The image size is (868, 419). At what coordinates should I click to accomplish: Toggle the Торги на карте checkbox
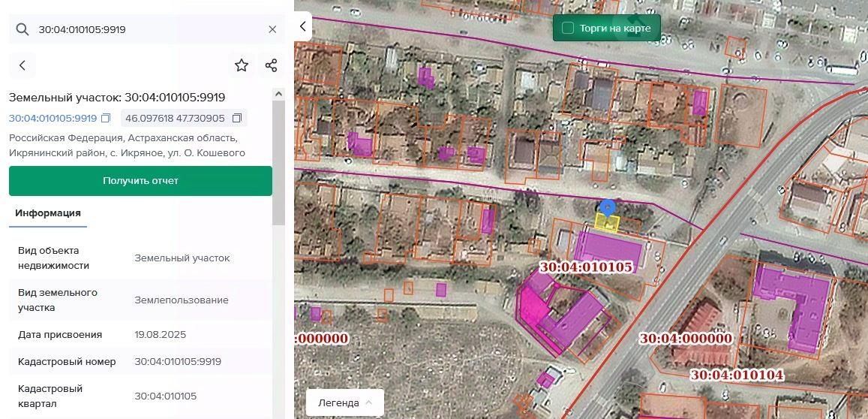point(567,29)
